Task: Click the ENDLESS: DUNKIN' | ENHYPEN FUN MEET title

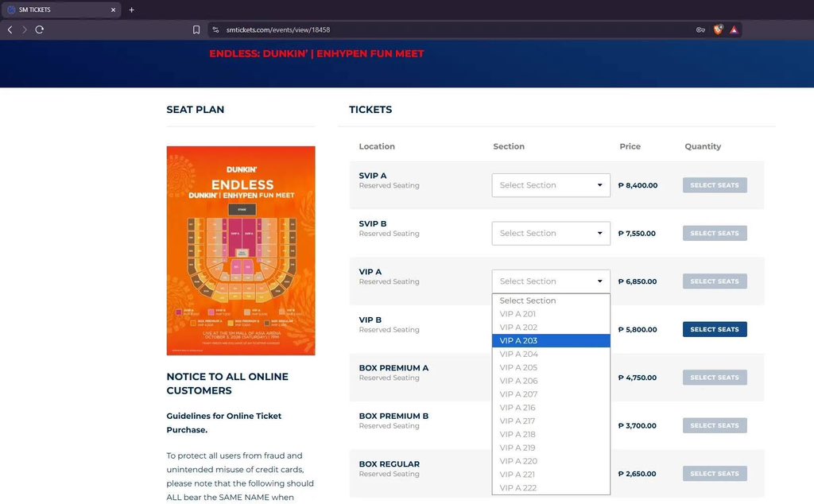Action: (x=316, y=53)
